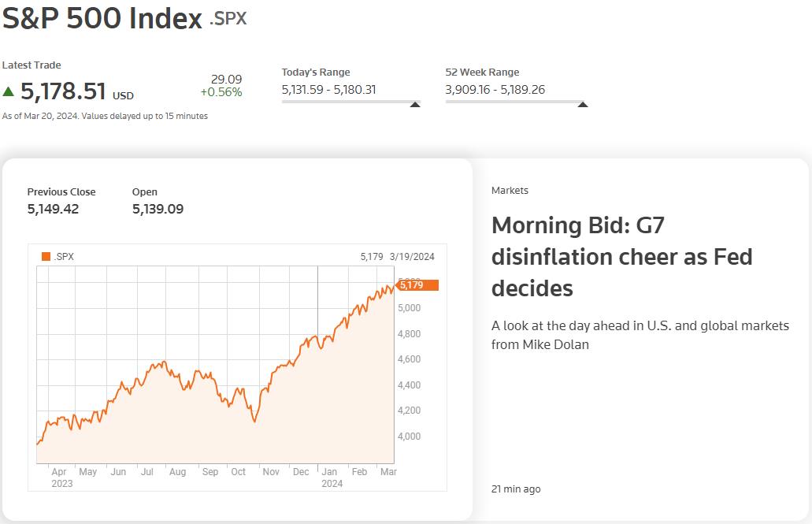
Task: Click the Open value 5,139.09
Action: (158, 209)
